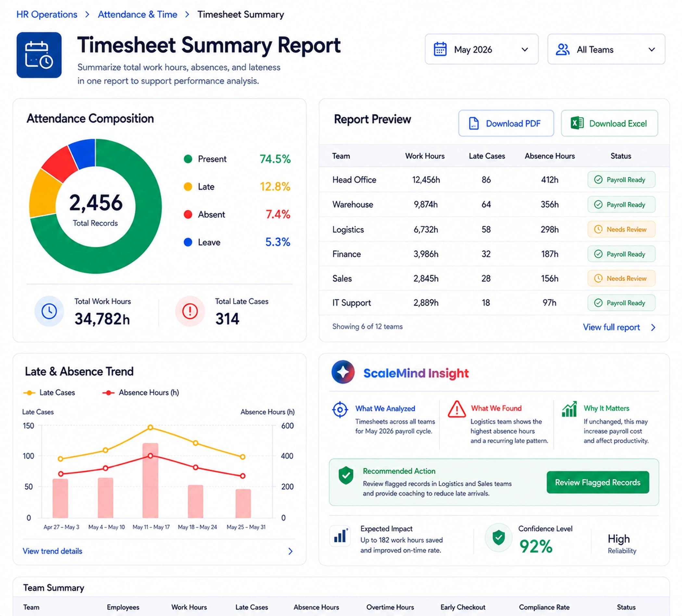Download the report as Excel
Viewport: 682px width, 616px height.
(x=609, y=123)
